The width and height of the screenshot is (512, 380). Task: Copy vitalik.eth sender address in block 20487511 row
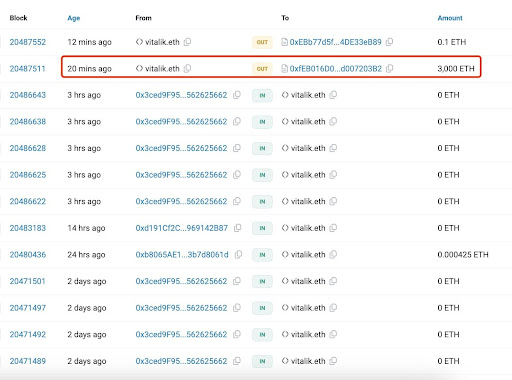(x=188, y=68)
